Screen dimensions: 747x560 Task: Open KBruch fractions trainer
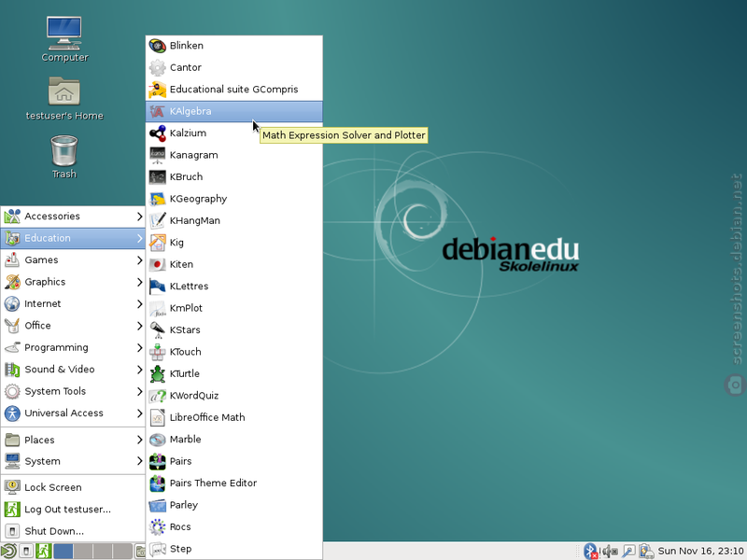coord(234,177)
